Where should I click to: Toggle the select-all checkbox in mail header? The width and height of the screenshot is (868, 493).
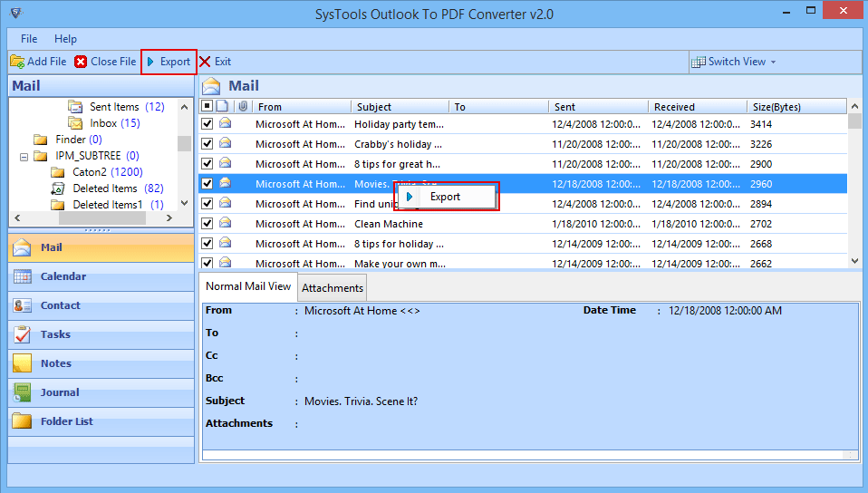pyautogui.click(x=207, y=106)
